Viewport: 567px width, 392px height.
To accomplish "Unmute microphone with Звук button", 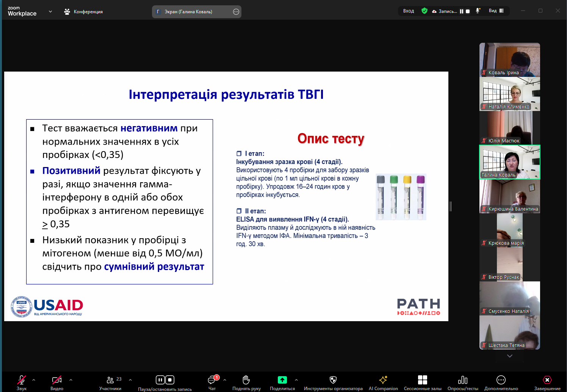I will coord(22,380).
